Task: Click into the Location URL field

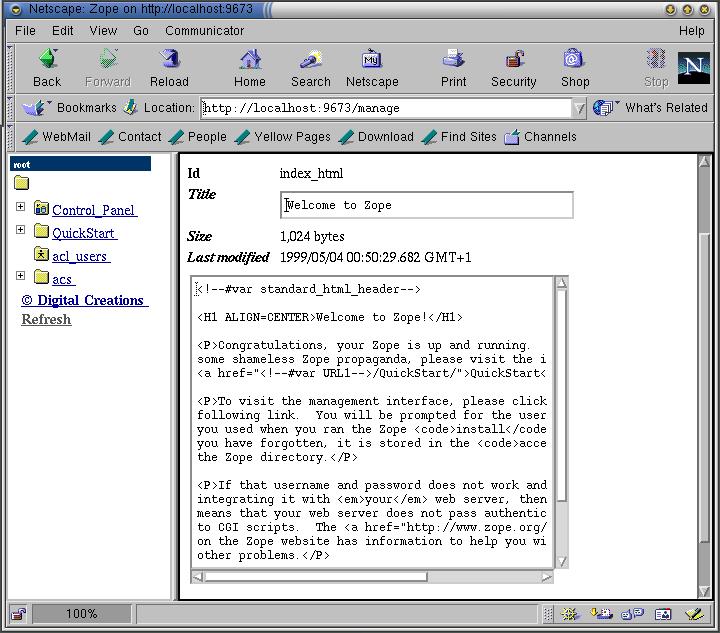Action: pyautogui.click(x=386, y=108)
